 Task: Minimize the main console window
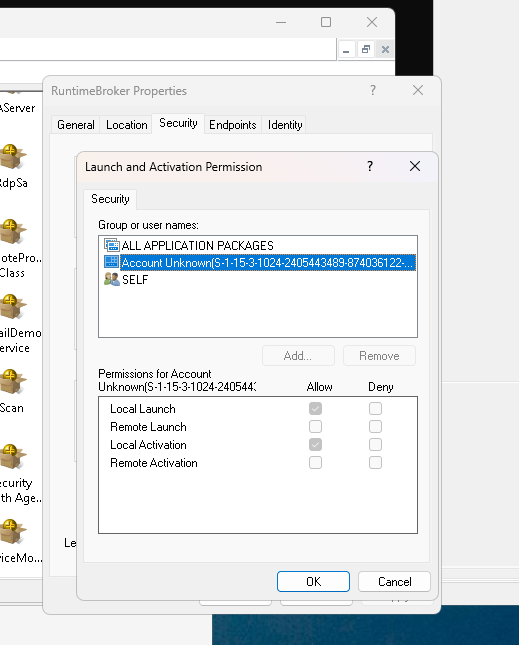(x=281, y=22)
